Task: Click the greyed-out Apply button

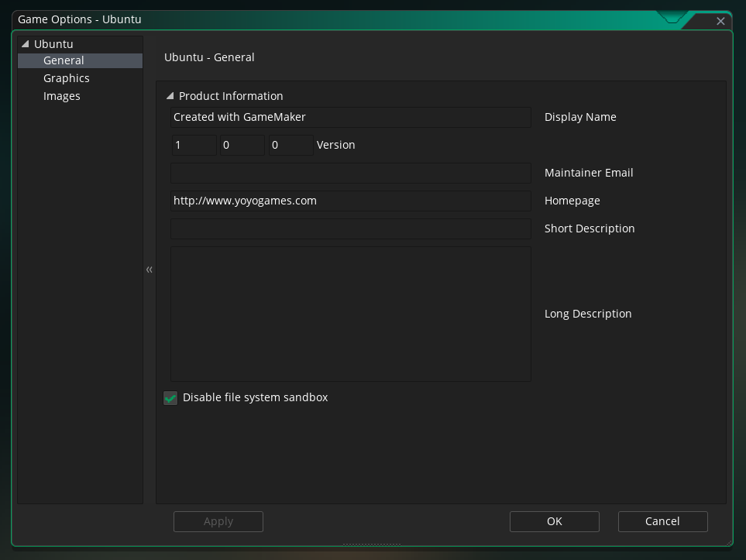Action: pyautogui.click(x=218, y=521)
